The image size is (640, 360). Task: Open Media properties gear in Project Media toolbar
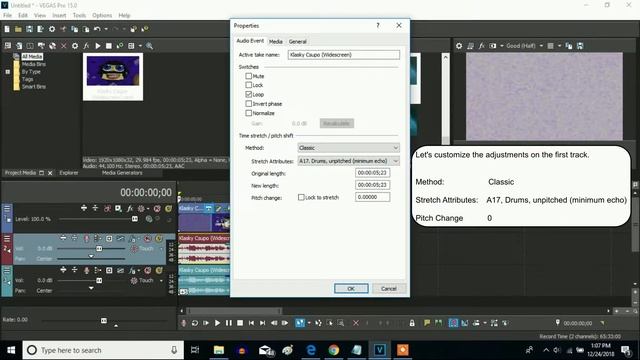[75, 46]
